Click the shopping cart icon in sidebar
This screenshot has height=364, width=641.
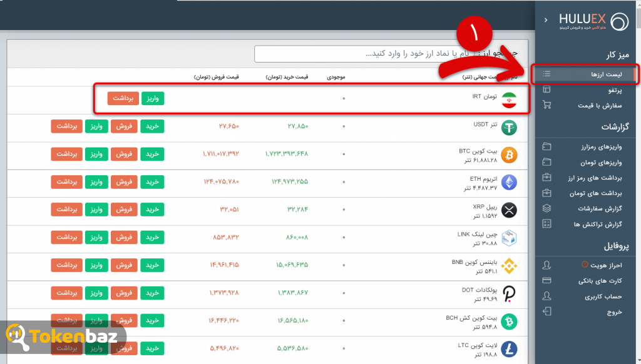click(546, 105)
